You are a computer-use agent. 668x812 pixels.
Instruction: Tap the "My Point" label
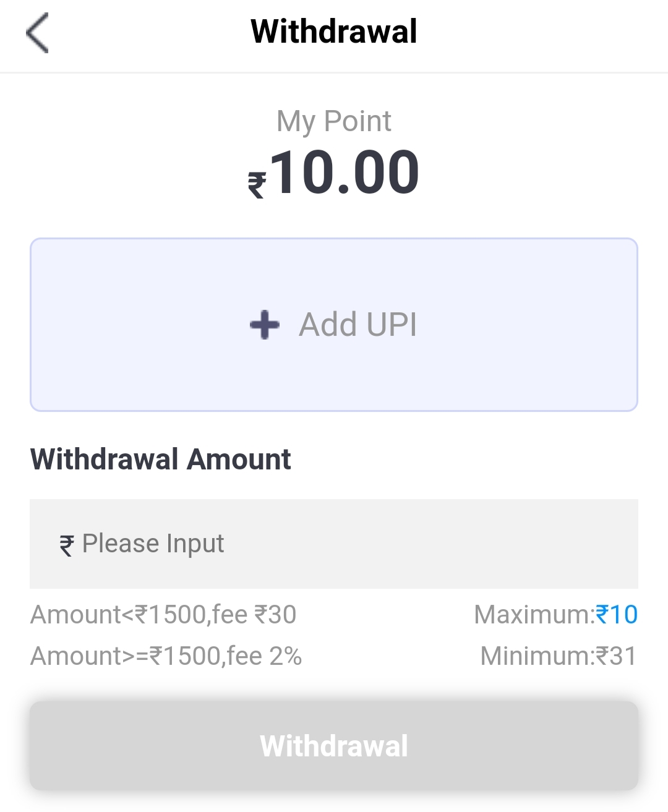pos(334,121)
